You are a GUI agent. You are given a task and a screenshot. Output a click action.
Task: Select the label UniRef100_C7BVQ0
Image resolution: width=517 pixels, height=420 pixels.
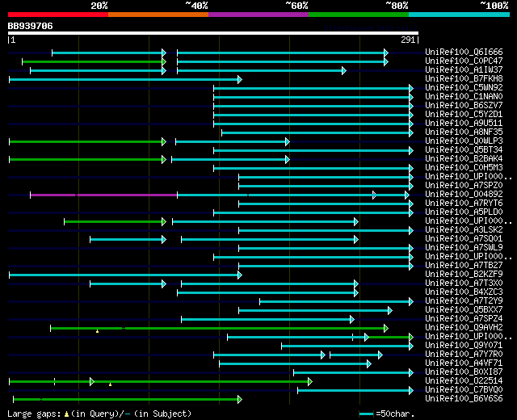click(464, 390)
